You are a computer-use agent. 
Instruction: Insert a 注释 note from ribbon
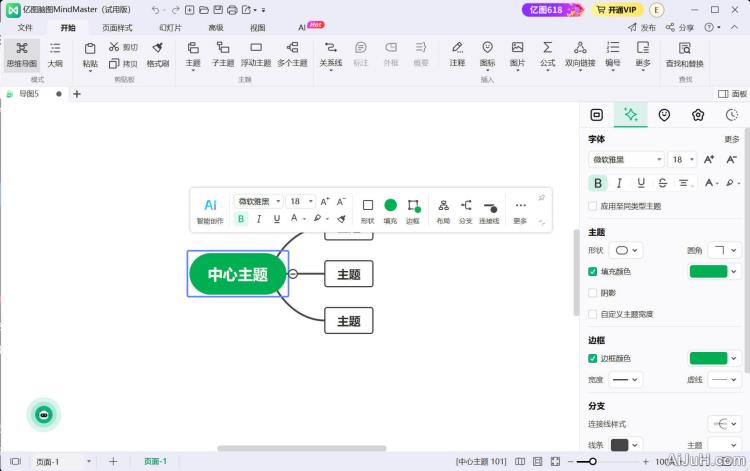pos(457,55)
